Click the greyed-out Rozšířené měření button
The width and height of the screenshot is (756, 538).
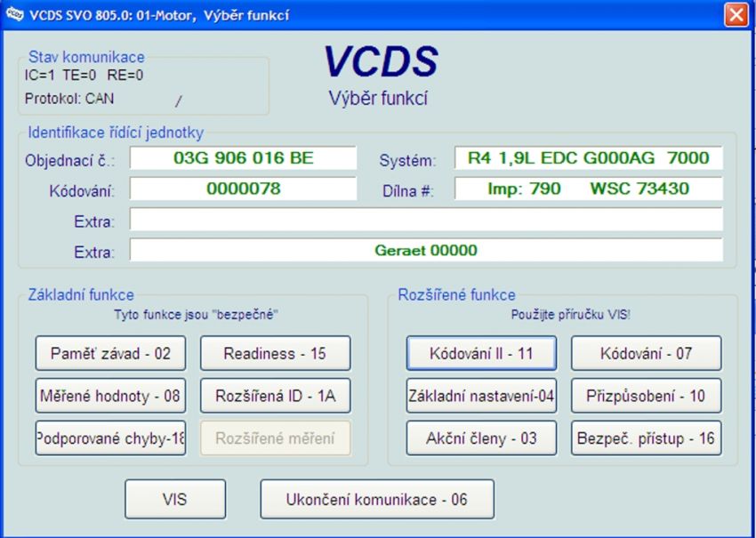tap(276, 438)
